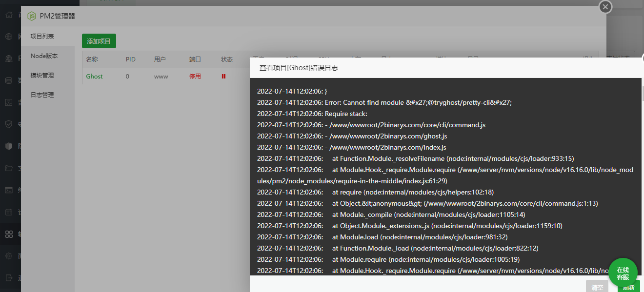The width and height of the screenshot is (644, 292).
Task: Click the 名称 column header
Action: [x=92, y=59]
